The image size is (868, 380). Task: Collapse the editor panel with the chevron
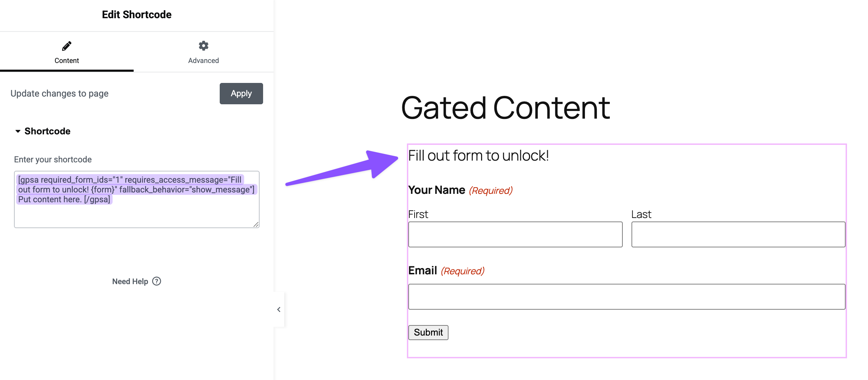[279, 309]
